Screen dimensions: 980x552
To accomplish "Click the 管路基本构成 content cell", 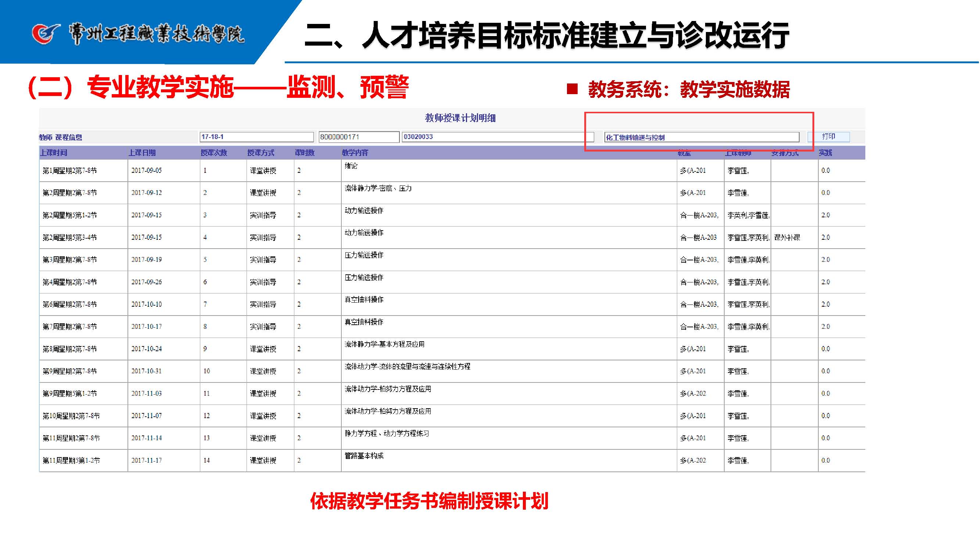I will 364,456.
